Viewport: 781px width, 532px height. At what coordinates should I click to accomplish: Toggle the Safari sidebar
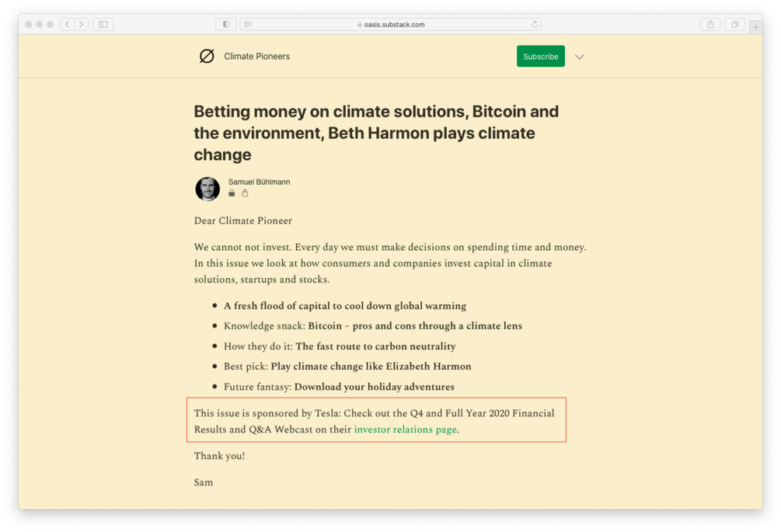point(103,24)
